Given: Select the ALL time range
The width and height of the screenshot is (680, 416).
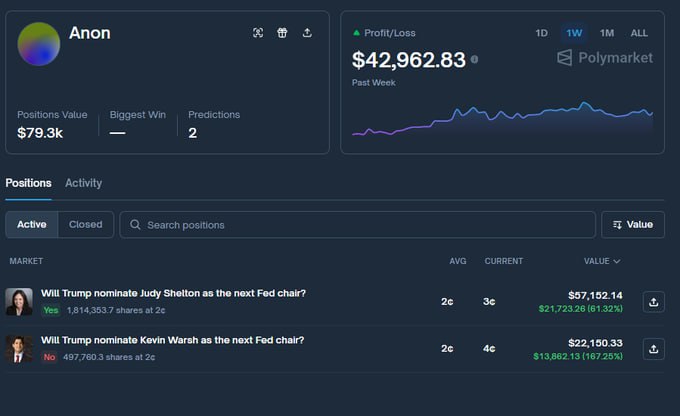Looking at the screenshot, I should pos(639,33).
